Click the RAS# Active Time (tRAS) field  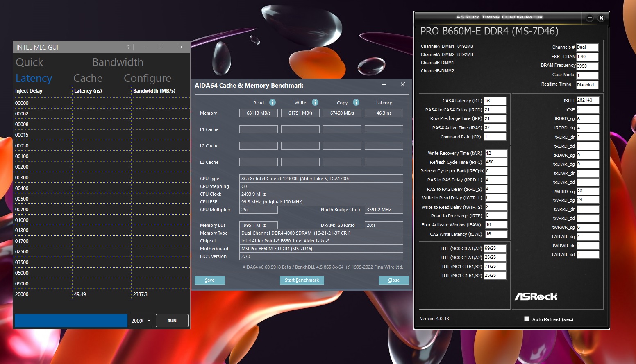tap(495, 128)
